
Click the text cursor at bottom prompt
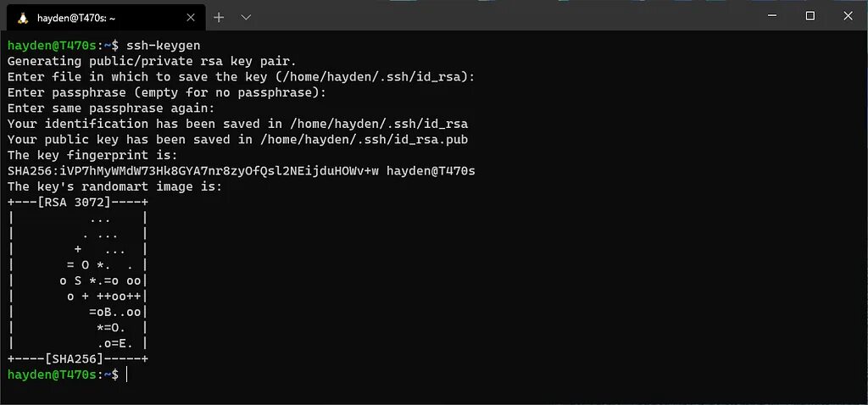point(127,374)
